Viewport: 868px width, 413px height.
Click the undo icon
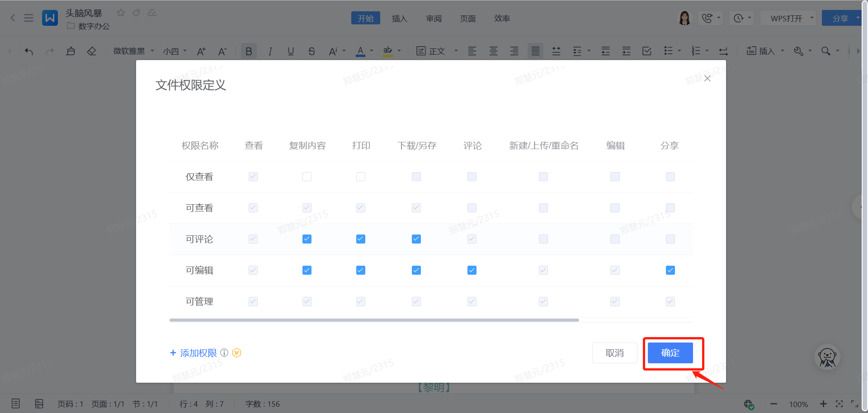29,51
